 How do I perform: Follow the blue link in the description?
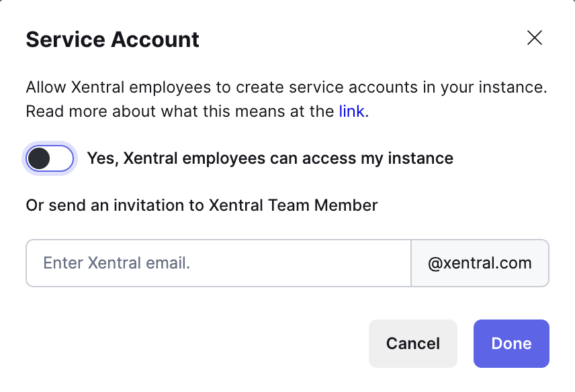click(352, 111)
